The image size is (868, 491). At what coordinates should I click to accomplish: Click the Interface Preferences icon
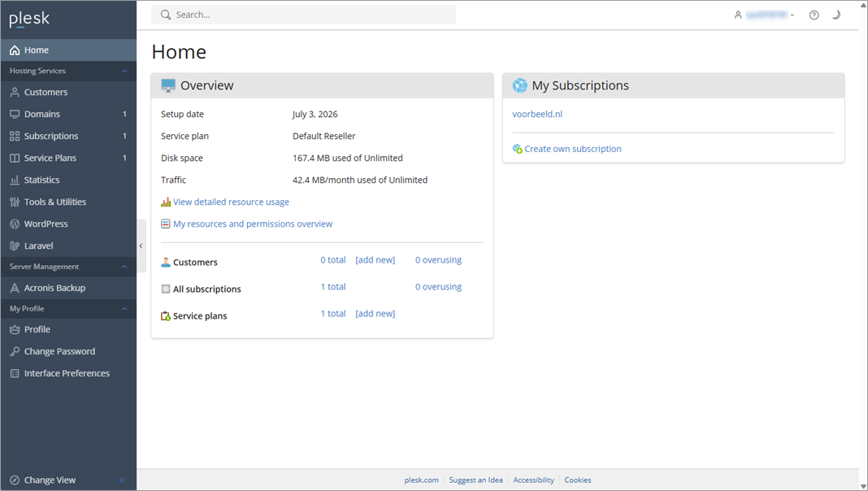click(15, 374)
